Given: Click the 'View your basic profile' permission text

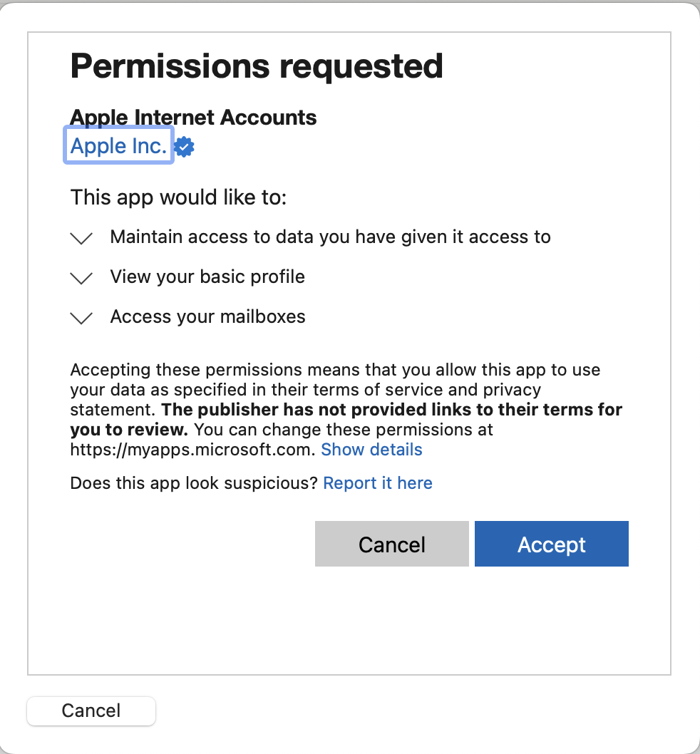Looking at the screenshot, I should coord(207,277).
